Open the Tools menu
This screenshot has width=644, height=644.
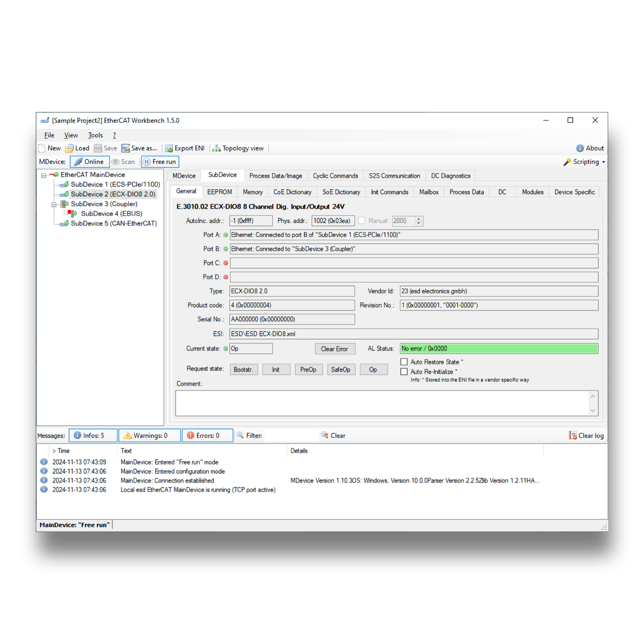[95, 135]
